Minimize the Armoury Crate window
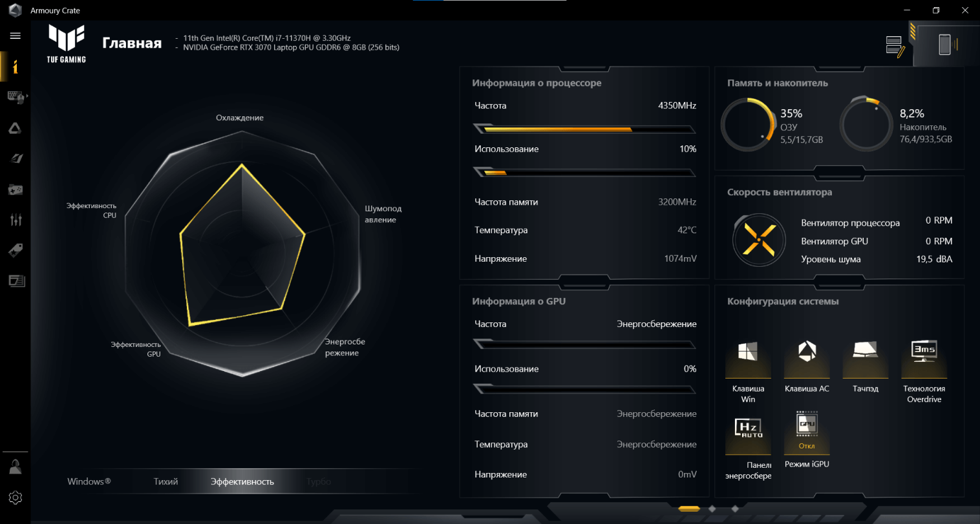Viewport: 980px width, 524px height. [908, 10]
